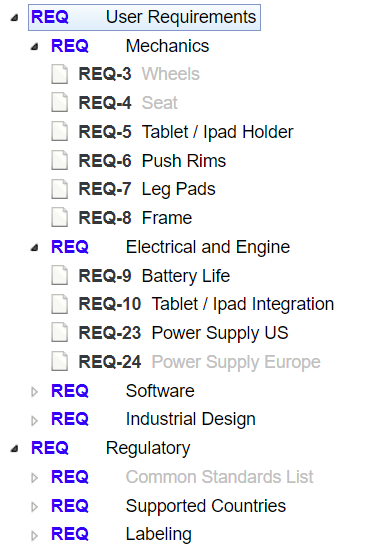
Task: Select the Labeling folder item
Action: point(121,534)
